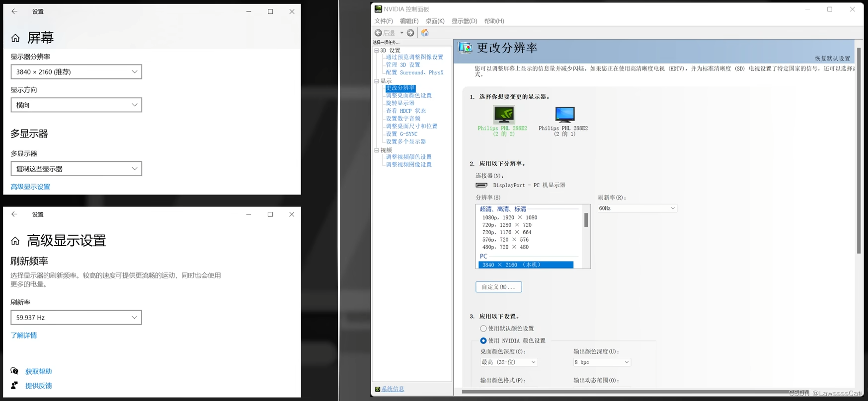The height and width of the screenshot is (401, 868).
Task: Open the 刷新率 60Hz dropdown in NVIDIA
Action: (637, 208)
